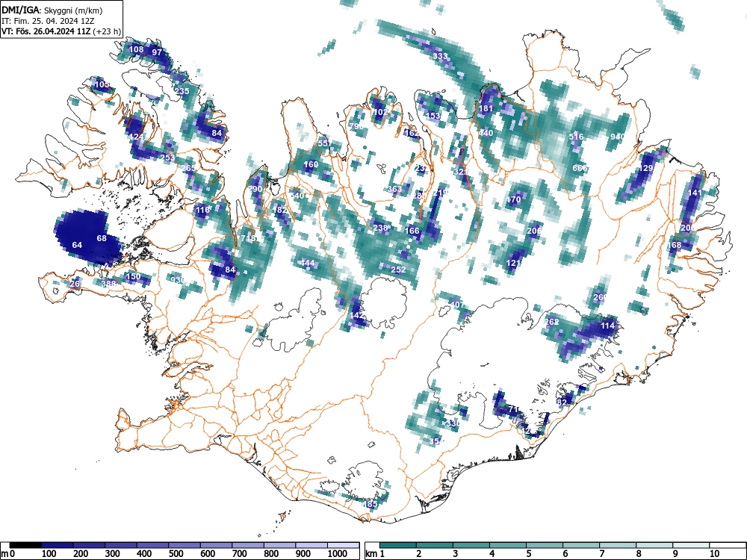Click the "330" value in the south
The width and height of the screenshot is (747, 560).
pos(453,423)
